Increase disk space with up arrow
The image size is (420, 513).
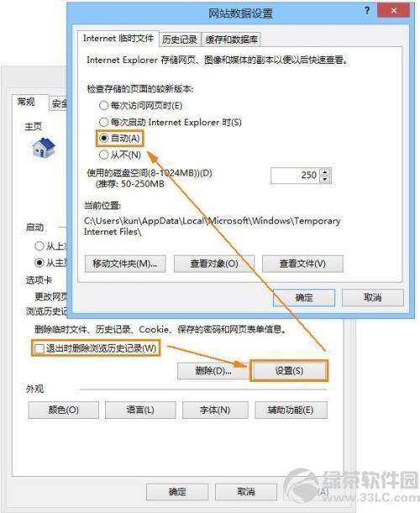coord(324,172)
